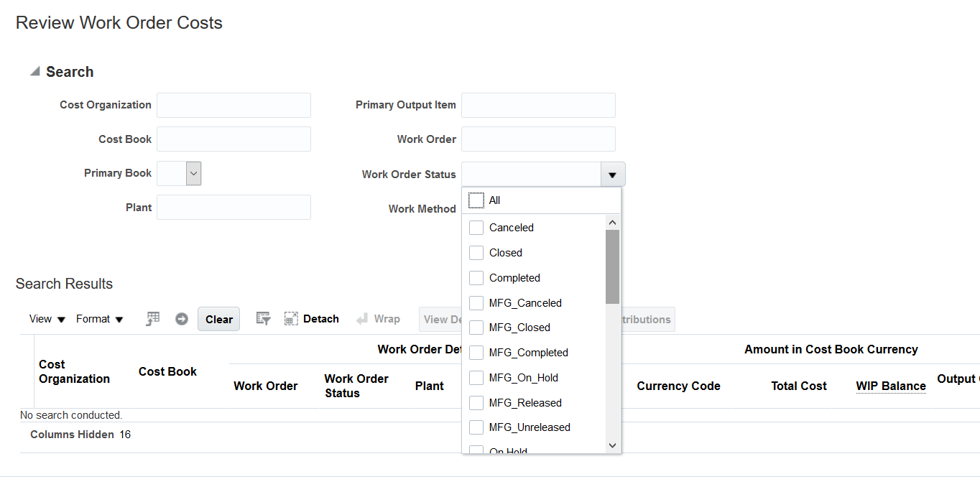Select the circular arrow toolbar icon
The height and width of the screenshot is (487, 980).
(x=182, y=318)
